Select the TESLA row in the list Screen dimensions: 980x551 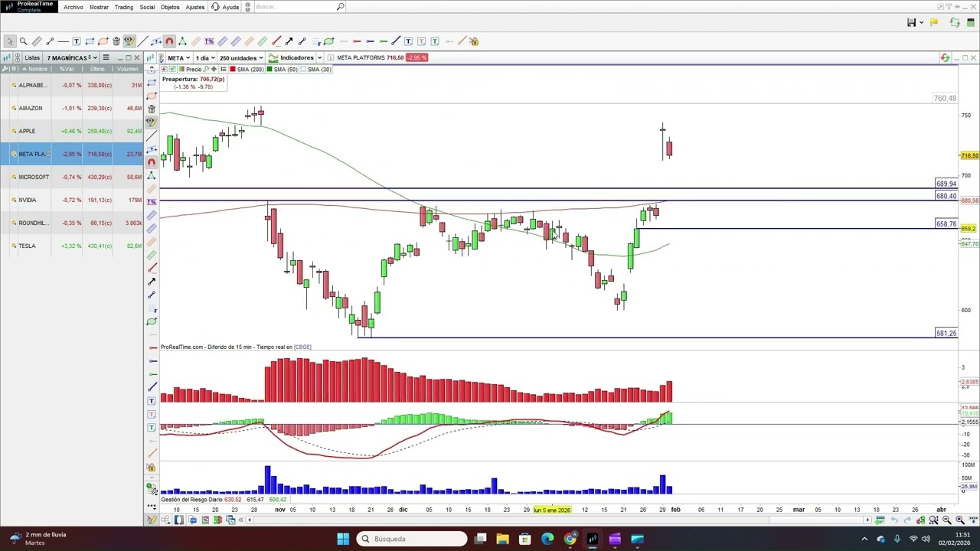pos(71,246)
